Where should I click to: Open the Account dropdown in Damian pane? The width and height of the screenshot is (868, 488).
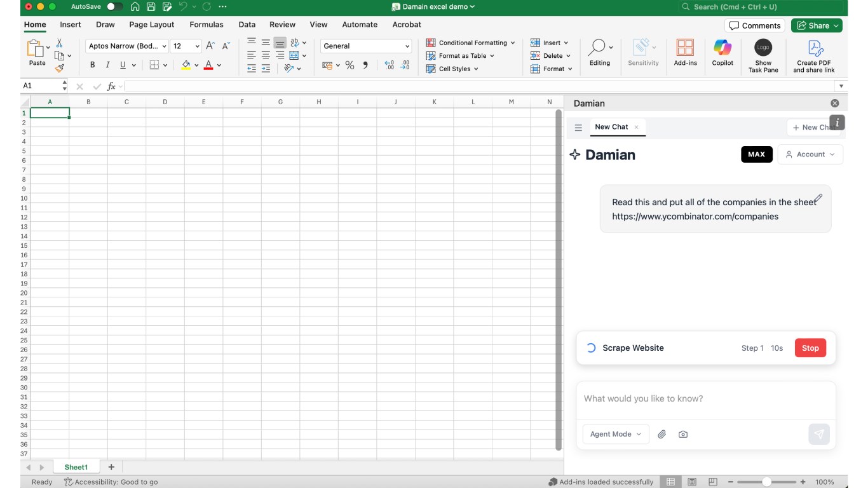tap(810, 154)
